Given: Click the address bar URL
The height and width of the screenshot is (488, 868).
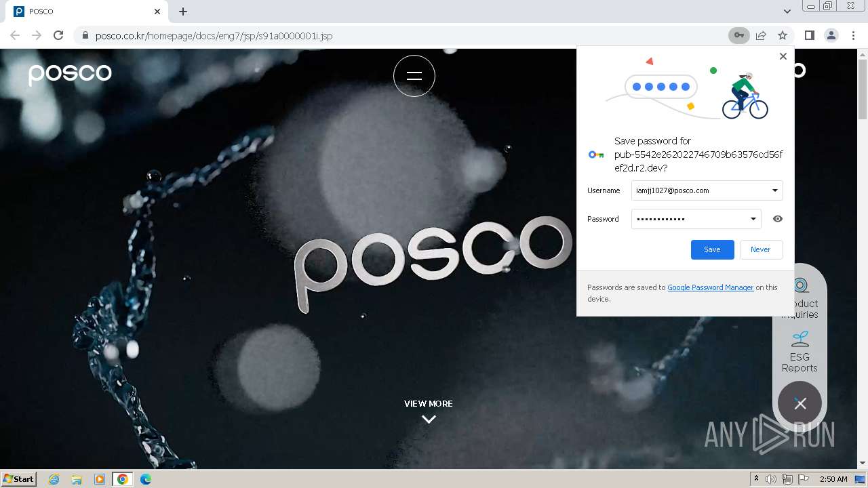Looking at the screenshot, I should [x=214, y=35].
